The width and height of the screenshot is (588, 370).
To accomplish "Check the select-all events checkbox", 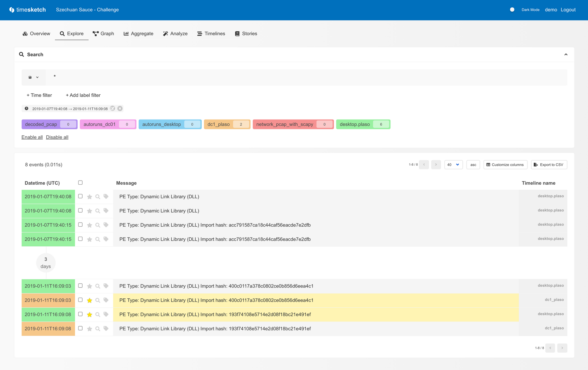I will [80, 183].
